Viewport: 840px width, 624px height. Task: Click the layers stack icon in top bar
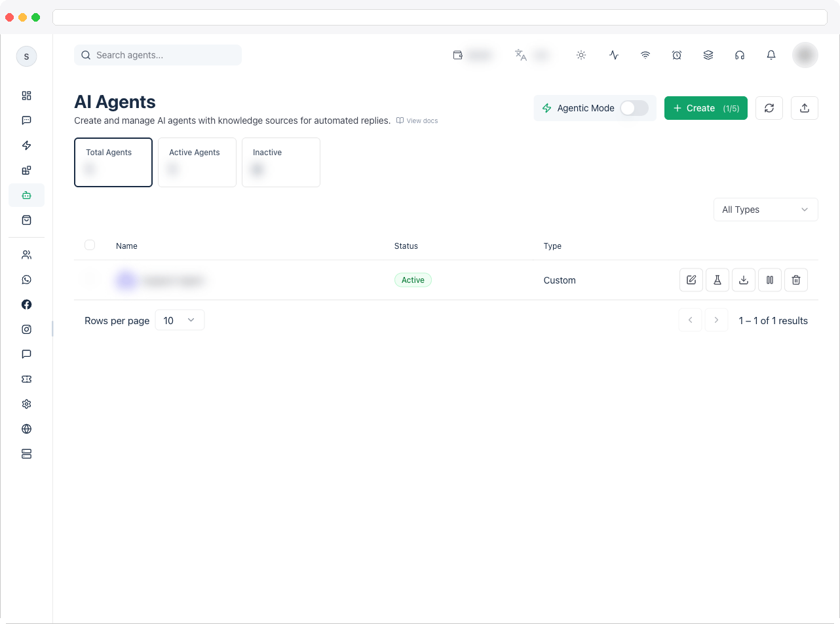click(x=708, y=55)
